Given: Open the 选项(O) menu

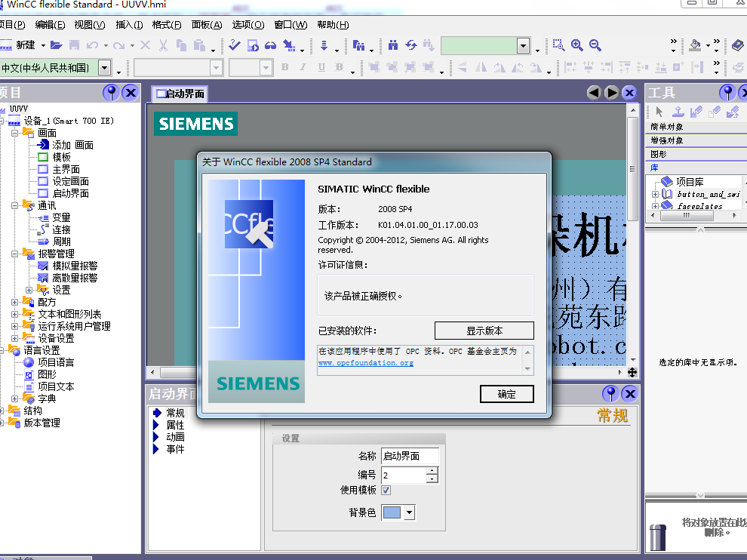Looking at the screenshot, I should click(247, 25).
